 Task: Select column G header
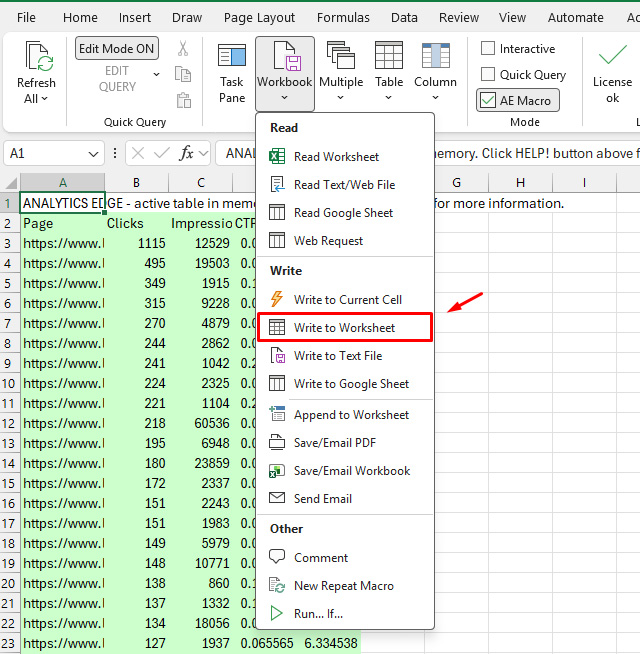(x=456, y=183)
